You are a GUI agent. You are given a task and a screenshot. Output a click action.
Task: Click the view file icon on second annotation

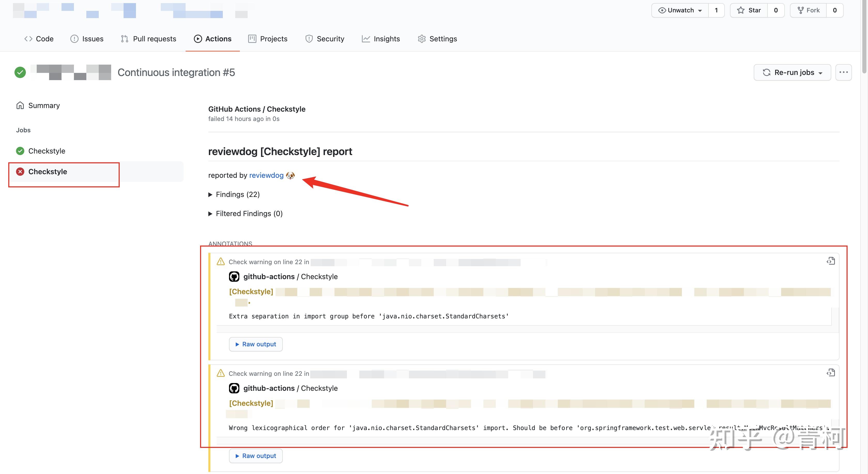pos(831,373)
